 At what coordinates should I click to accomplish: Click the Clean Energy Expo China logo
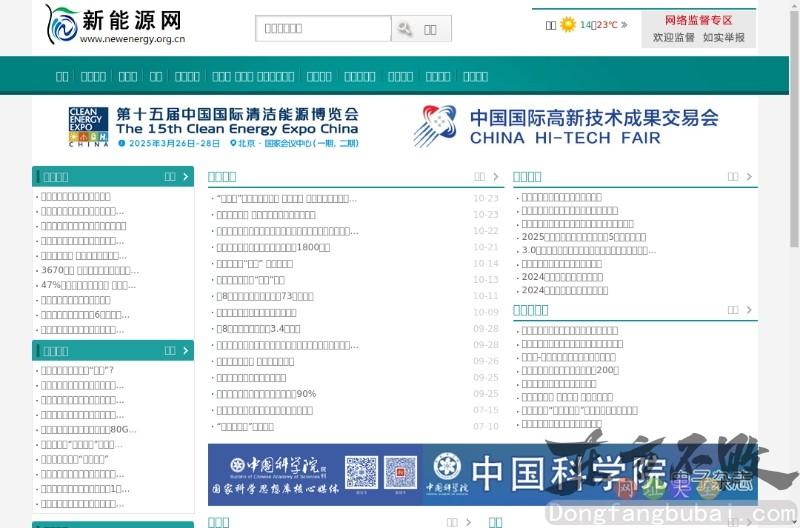(x=88, y=127)
